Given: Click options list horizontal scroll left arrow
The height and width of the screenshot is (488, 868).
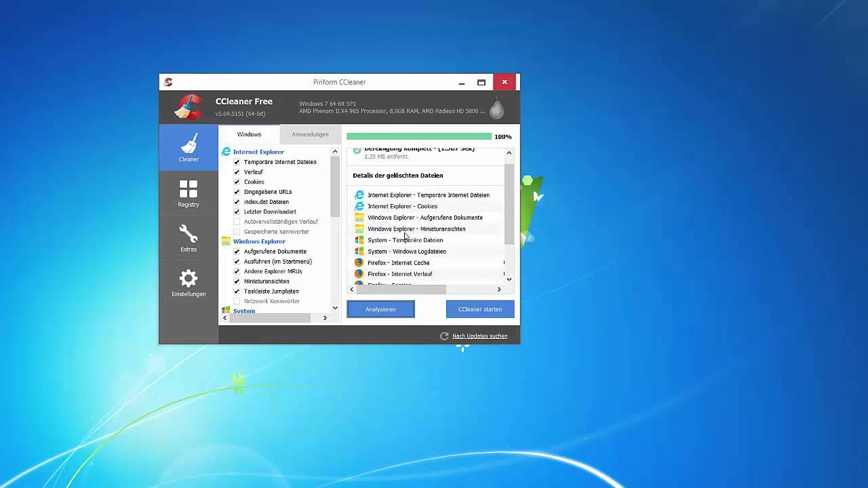Looking at the screenshot, I should click(x=225, y=318).
